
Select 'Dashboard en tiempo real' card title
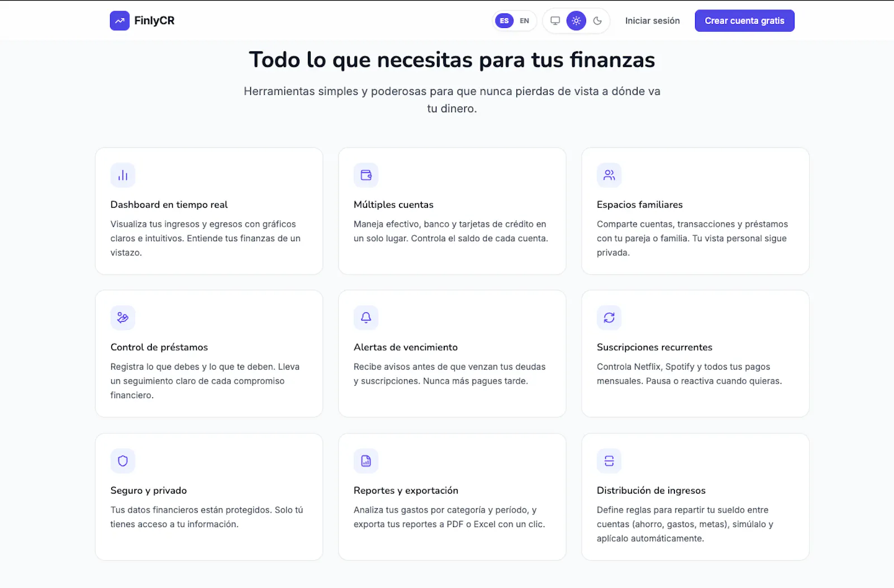click(x=169, y=204)
